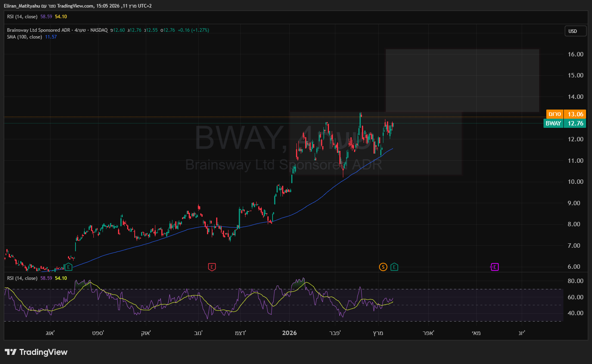Click the green earnings E marker near August
Screen dimensions: 592x364
(69, 267)
